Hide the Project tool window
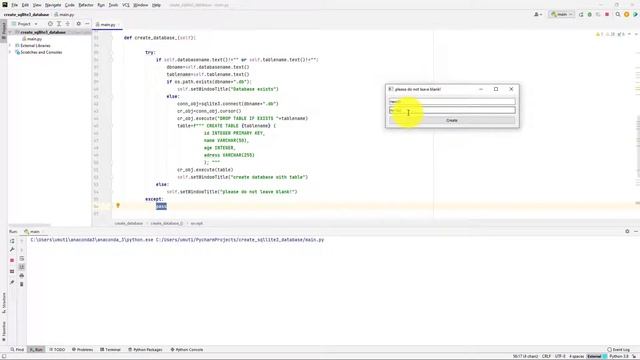Viewport: 640px width, 360px height. click(87, 24)
